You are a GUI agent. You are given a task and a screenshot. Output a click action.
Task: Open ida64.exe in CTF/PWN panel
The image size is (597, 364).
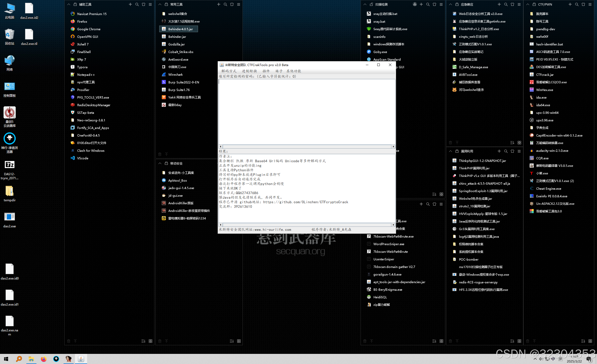tap(543, 105)
